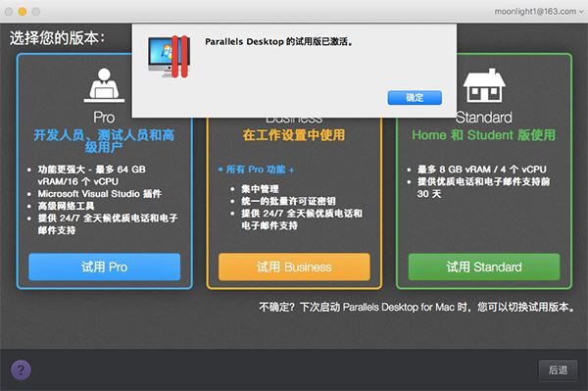Click the Microsoft Visual Studio 插件 feature item

point(99,194)
